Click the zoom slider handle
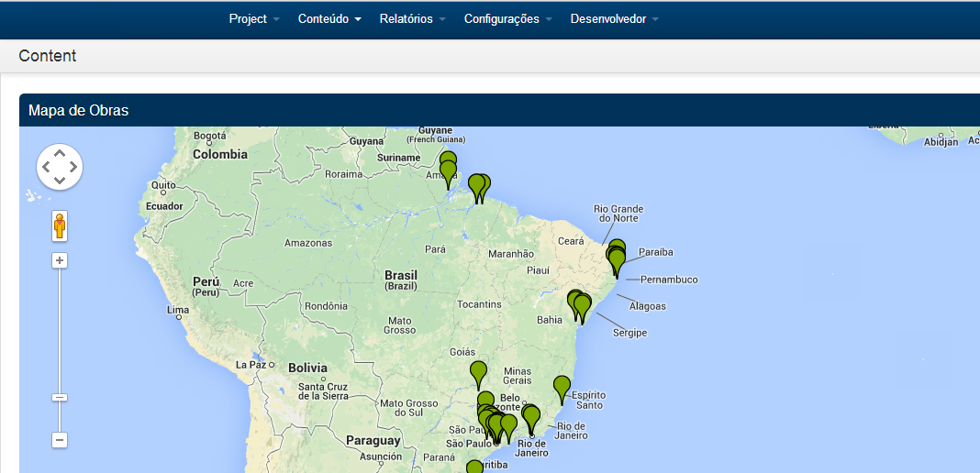This screenshot has width=980, height=473. 60,398
